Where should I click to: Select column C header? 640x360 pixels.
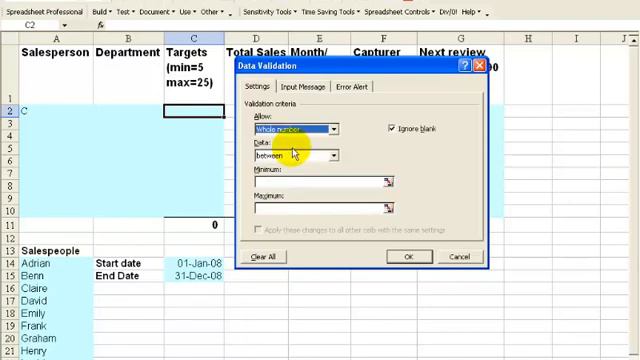click(x=194, y=39)
